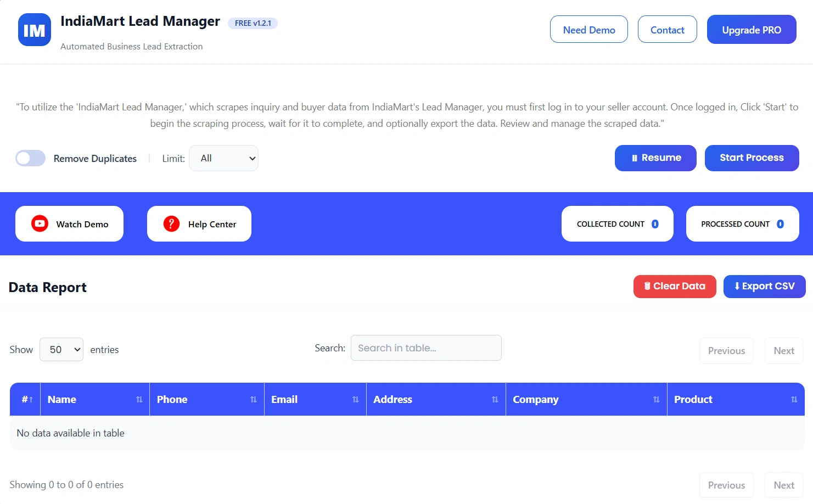Click the bottom Previous pagination button

[726, 485]
